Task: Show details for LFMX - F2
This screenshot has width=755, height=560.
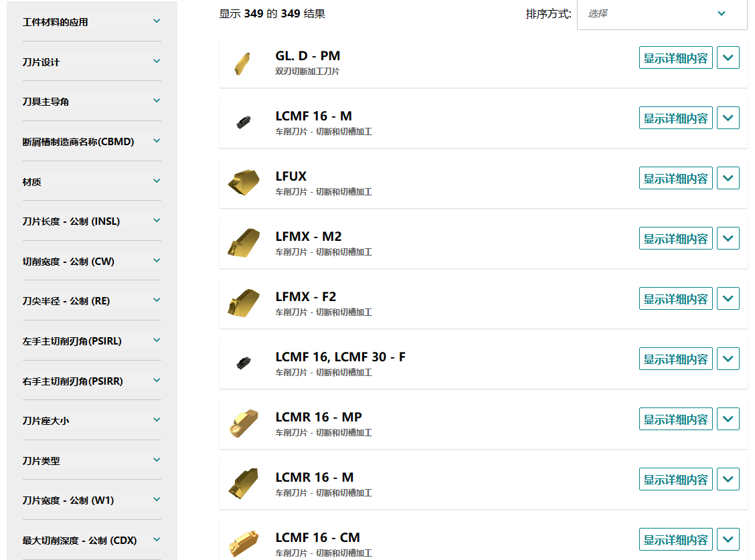Action: pos(675,299)
